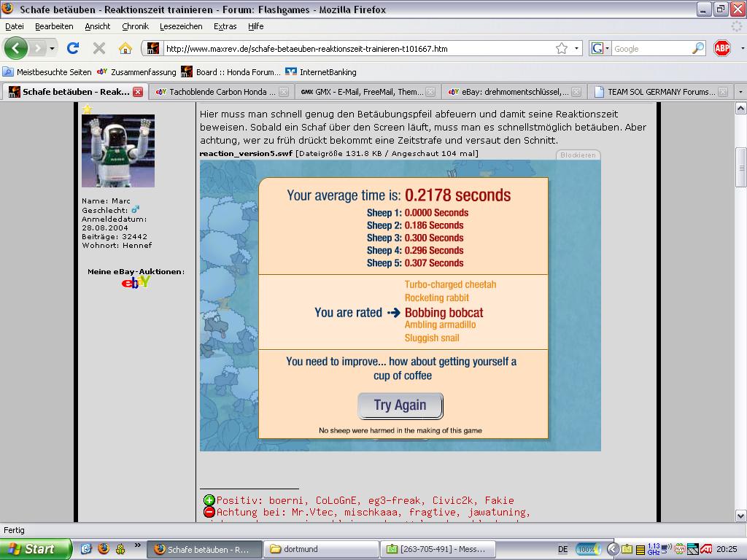
Task: Close the GMX tab
Action: (430, 92)
